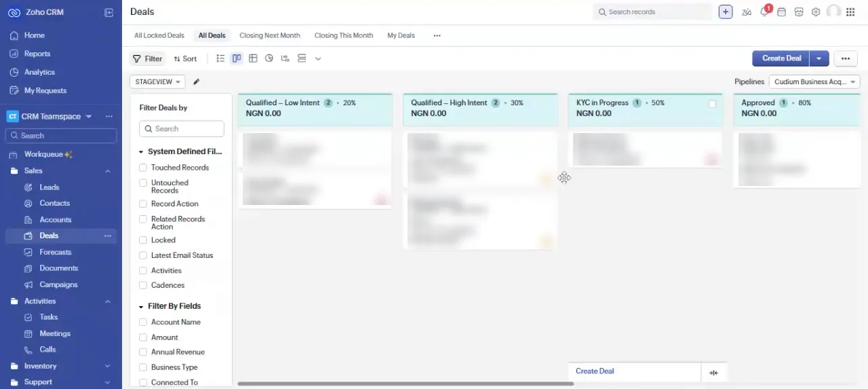Collapse the Filter By Fields section
This screenshot has height=389, width=868.
[141, 307]
